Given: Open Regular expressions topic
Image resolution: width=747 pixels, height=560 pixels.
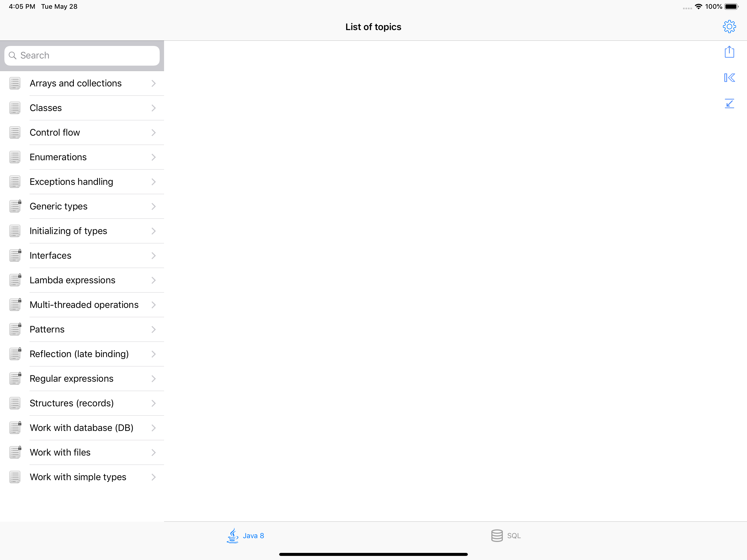Looking at the screenshot, I should [x=71, y=378].
